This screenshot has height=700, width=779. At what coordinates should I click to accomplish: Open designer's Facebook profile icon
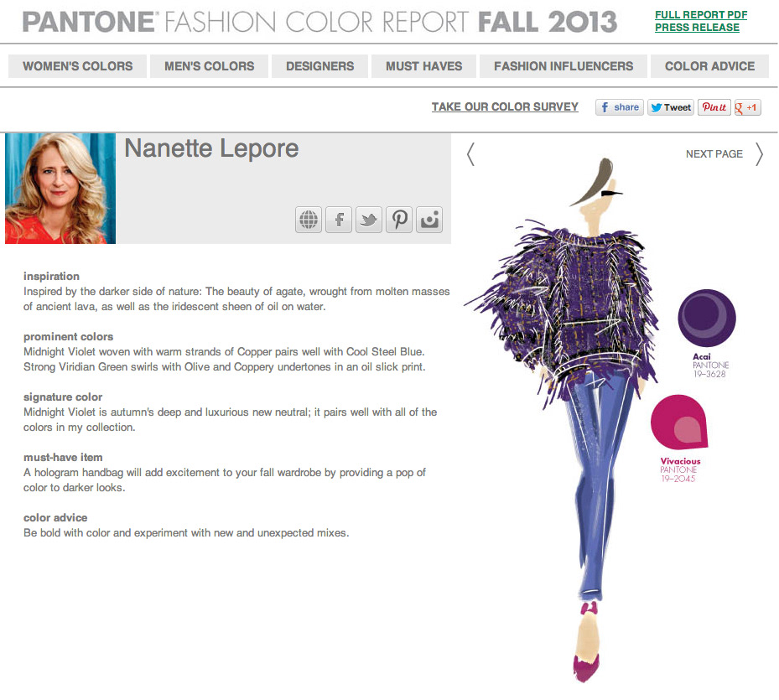[339, 220]
